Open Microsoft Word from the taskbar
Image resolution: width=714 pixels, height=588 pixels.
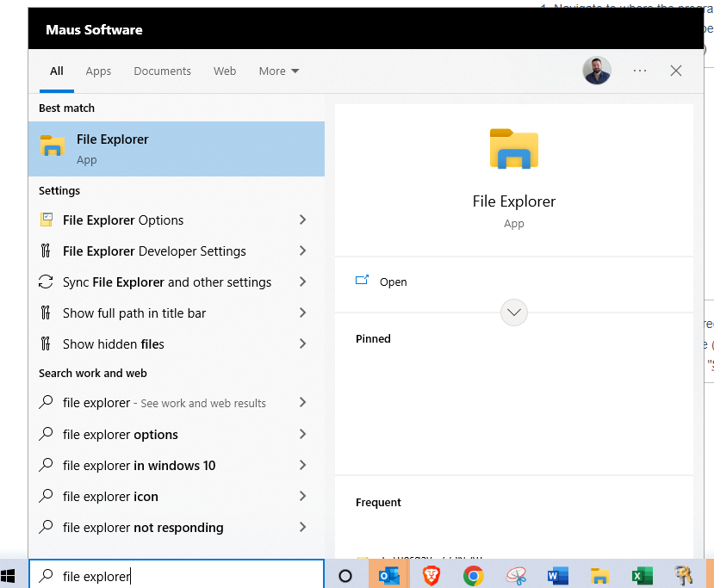pyautogui.click(x=558, y=576)
